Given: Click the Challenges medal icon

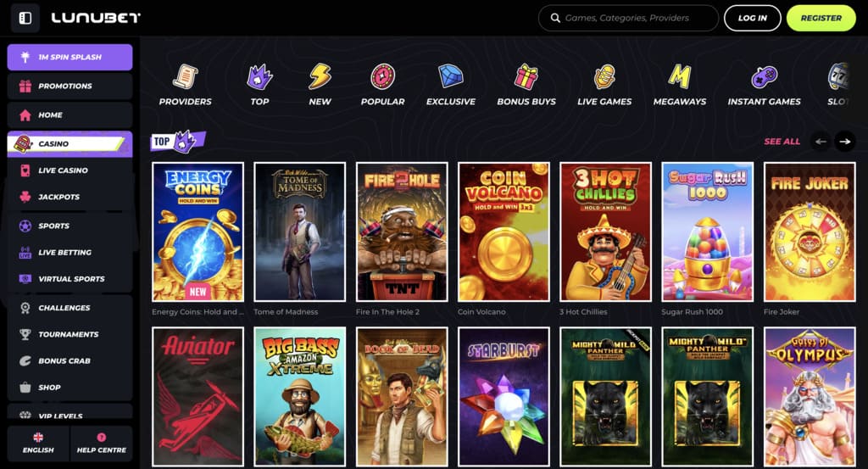Looking at the screenshot, I should (25, 307).
